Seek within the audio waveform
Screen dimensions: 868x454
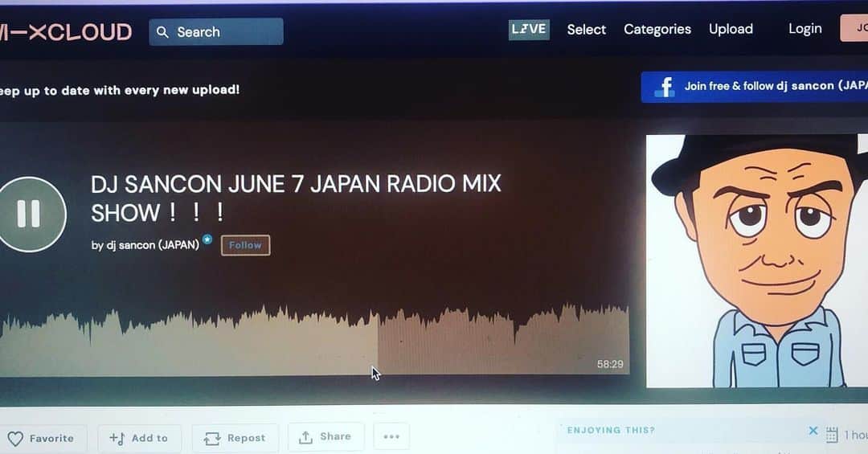tap(314, 339)
